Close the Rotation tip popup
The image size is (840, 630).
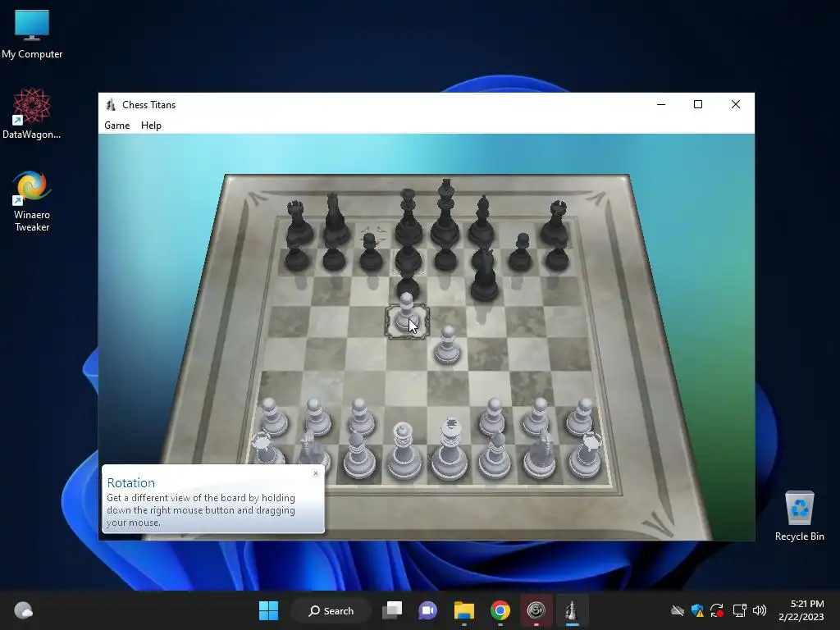coord(316,473)
